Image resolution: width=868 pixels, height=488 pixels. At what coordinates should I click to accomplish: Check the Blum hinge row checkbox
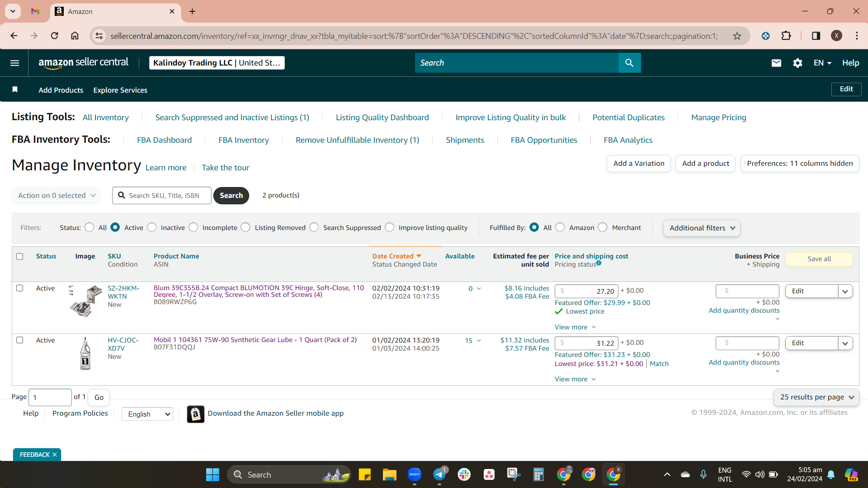click(20, 288)
